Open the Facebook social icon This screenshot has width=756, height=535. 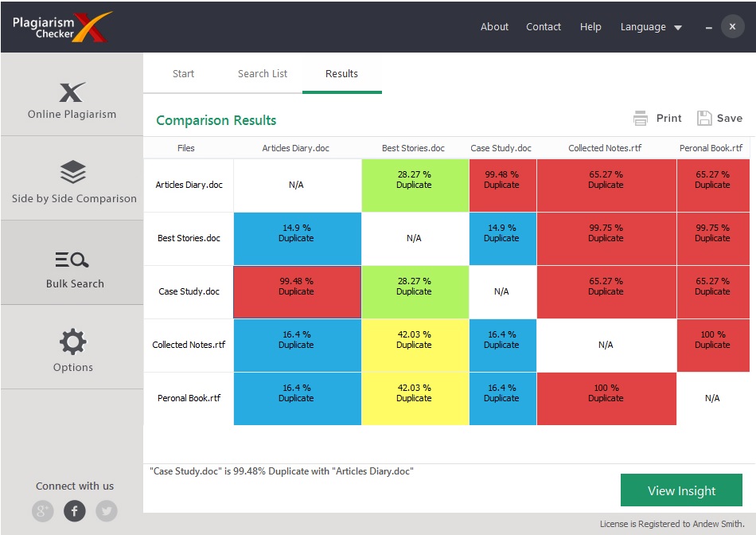tap(74, 510)
